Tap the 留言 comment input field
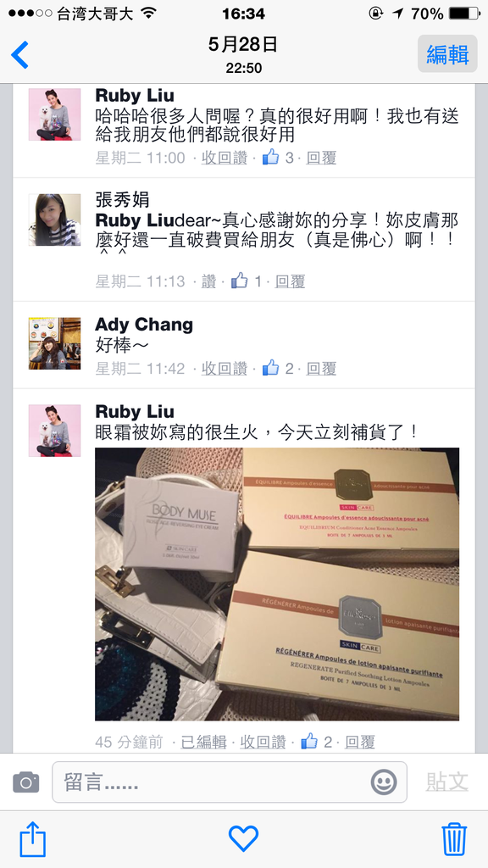The height and width of the screenshot is (868, 488). pos(230,782)
